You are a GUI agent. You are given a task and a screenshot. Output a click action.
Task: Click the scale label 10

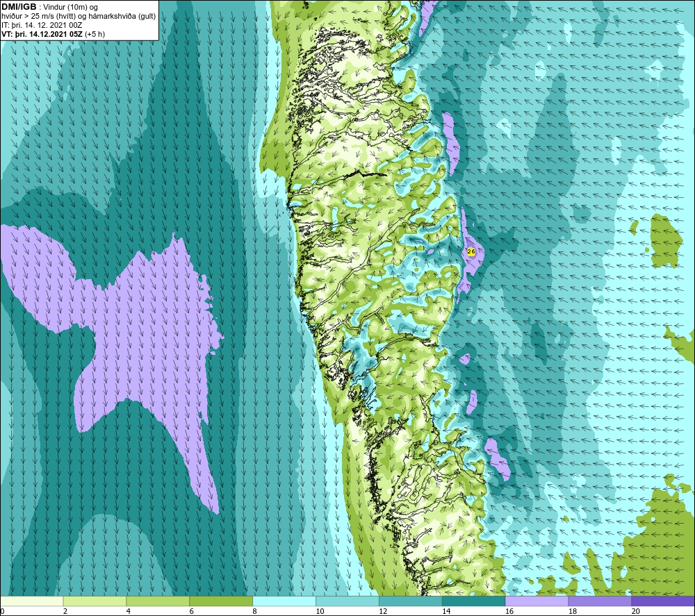(320, 611)
